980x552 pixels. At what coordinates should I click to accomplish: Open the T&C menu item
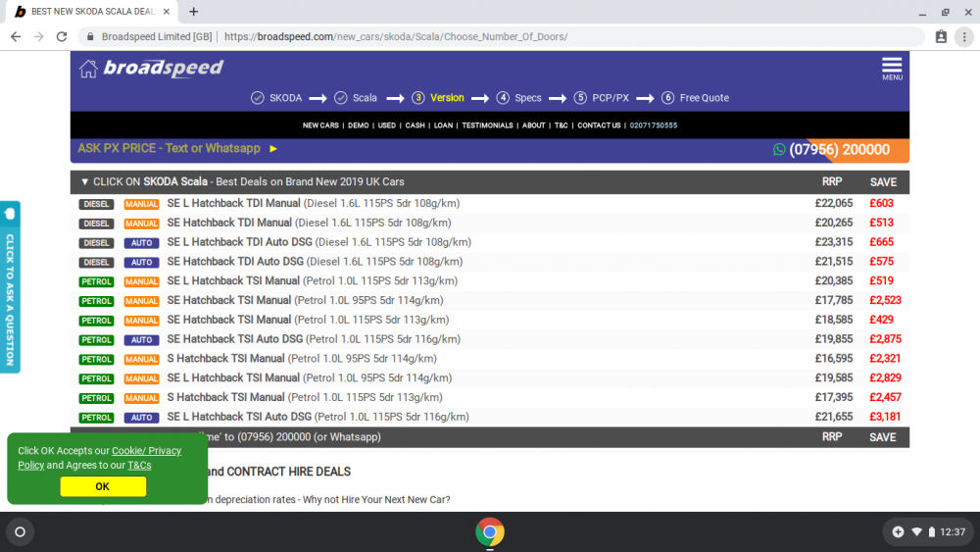[x=562, y=125]
